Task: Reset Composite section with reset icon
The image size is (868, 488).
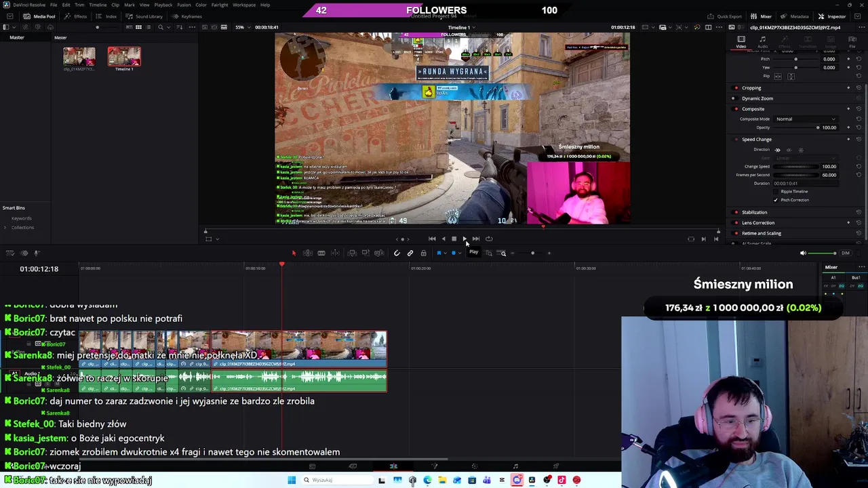Action: pos(859,108)
